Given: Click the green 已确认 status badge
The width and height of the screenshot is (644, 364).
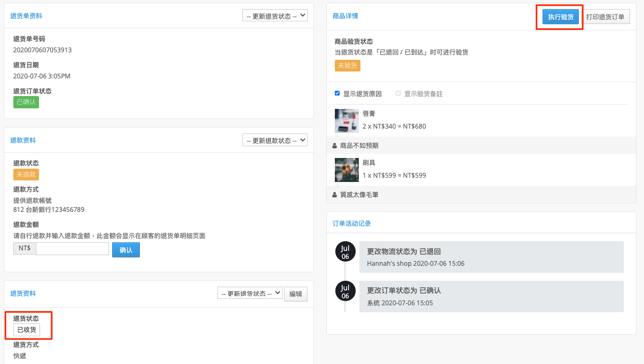Looking at the screenshot, I should tap(26, 101).
